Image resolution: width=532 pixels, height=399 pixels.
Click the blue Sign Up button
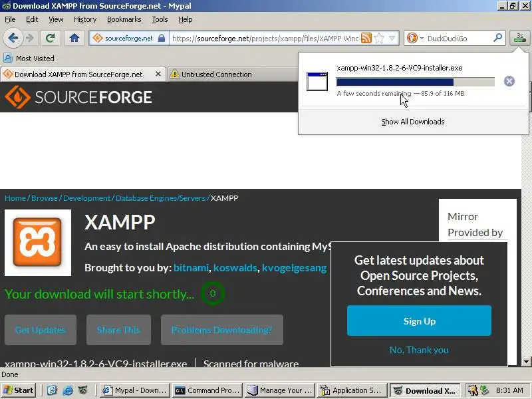pos(419,321)
